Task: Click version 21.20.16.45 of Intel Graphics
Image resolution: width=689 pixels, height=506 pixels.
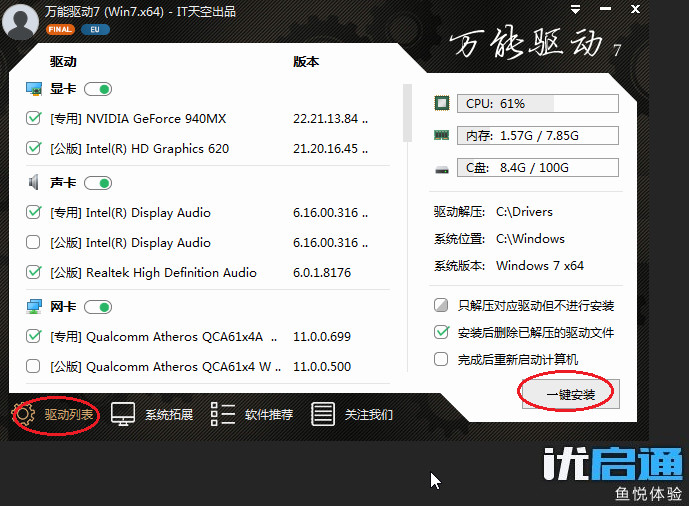Action: point(330,148)
